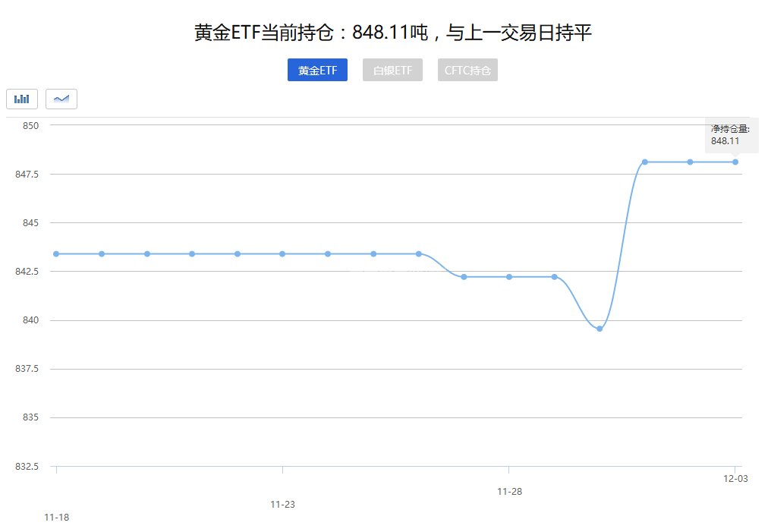Click the 11-18 first data point

point(56,253)
